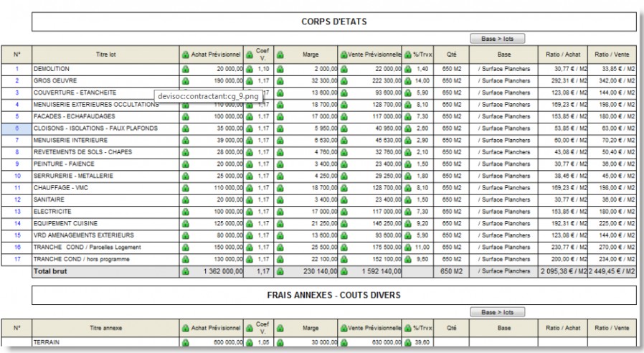Click Vente value 146 250,00 for EQUIPEMENT CUISINE

point(388,224)
